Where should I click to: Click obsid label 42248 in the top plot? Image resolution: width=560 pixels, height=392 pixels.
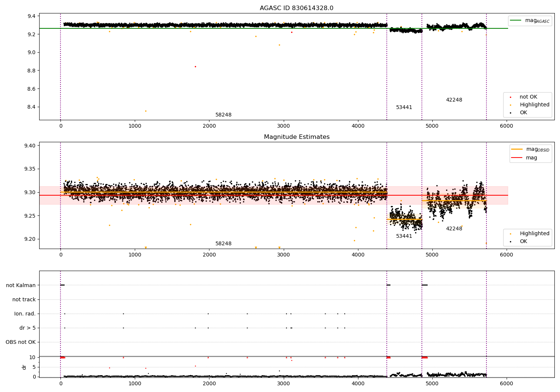[454, 100]
